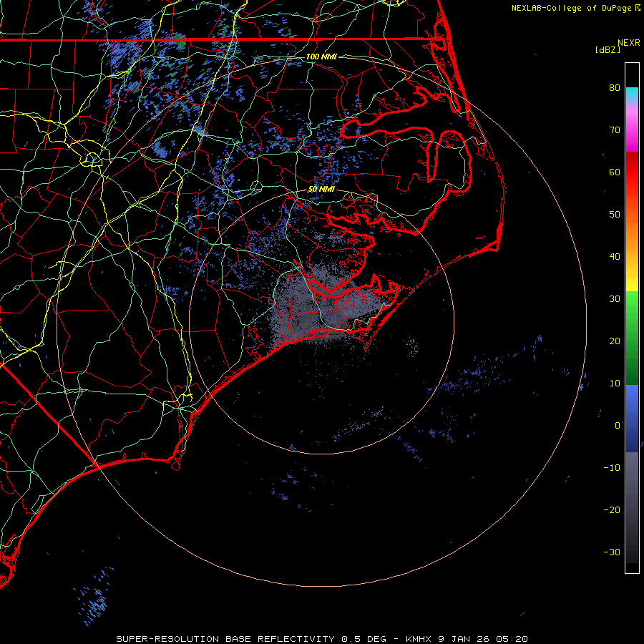Click the 30 dBZ scale value
Viewport: 644px width, 644px height.
click(615, 299)
